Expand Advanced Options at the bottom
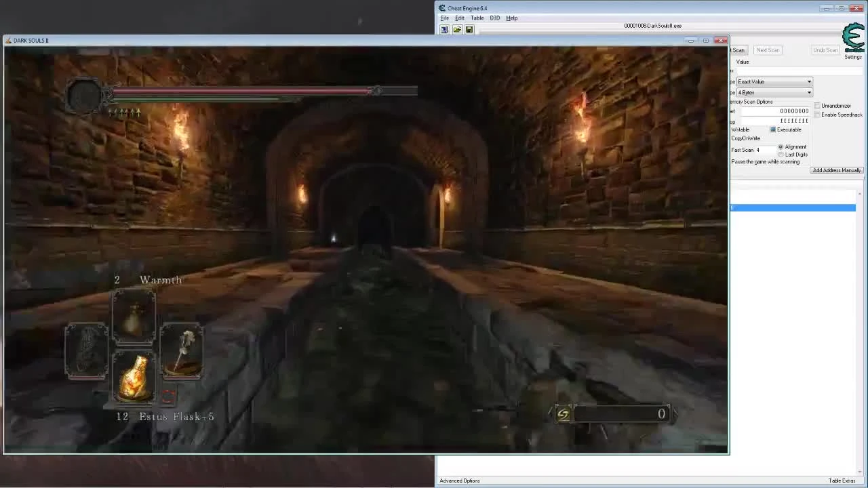The image size is (868, 488). [459, 481]
